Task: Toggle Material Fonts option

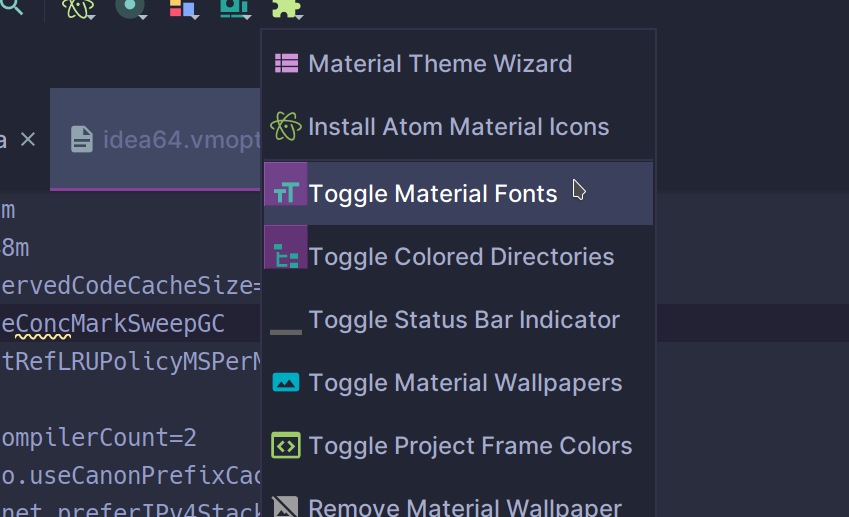Action: [x=458, y=193]
